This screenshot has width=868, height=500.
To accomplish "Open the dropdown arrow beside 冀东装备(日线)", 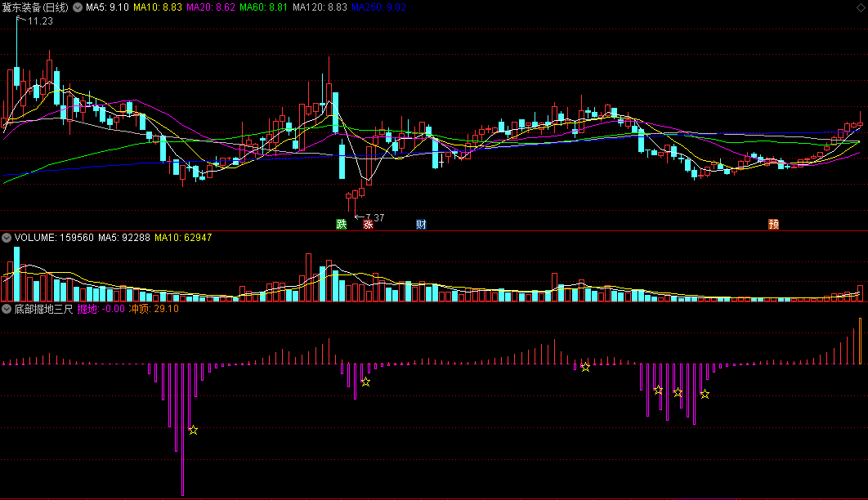I will [78, 7].
